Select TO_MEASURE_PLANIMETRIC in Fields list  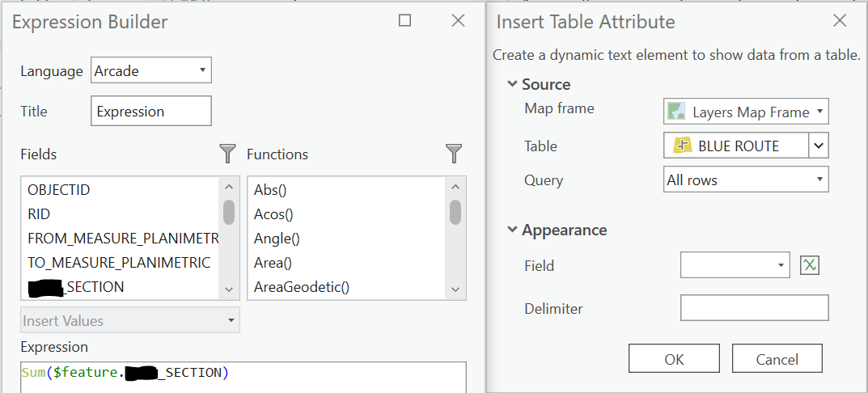click(x=119, y=263)
